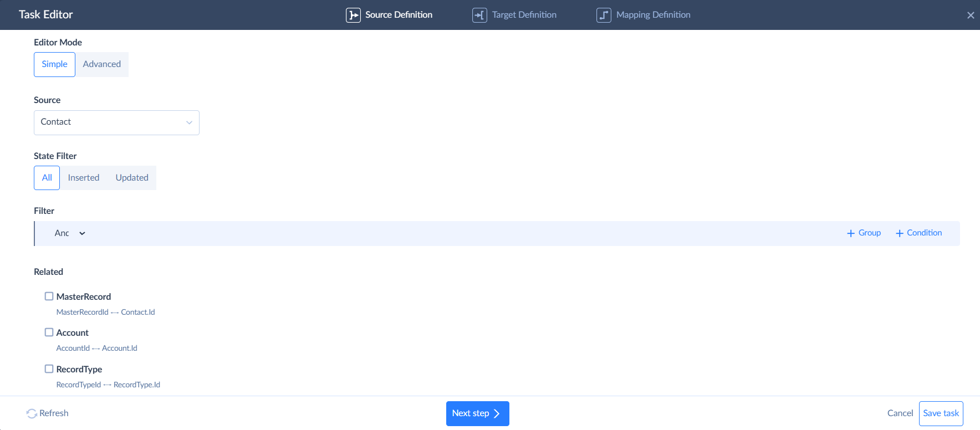
Task: Check the MasterRecord related checkbox
Action: tap(49, 296)
